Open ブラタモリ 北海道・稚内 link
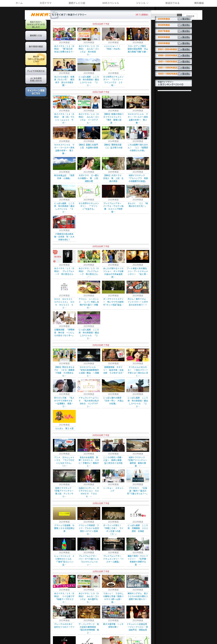This screenshot has width=217, height=644. [x=138, y=491]
